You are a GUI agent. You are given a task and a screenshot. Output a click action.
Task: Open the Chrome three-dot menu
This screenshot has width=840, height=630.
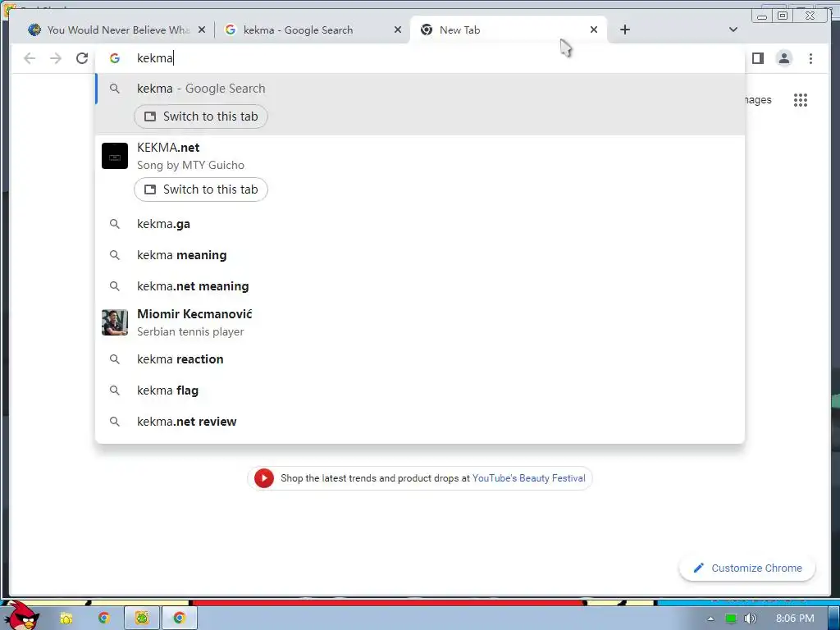tap(810, 58)
